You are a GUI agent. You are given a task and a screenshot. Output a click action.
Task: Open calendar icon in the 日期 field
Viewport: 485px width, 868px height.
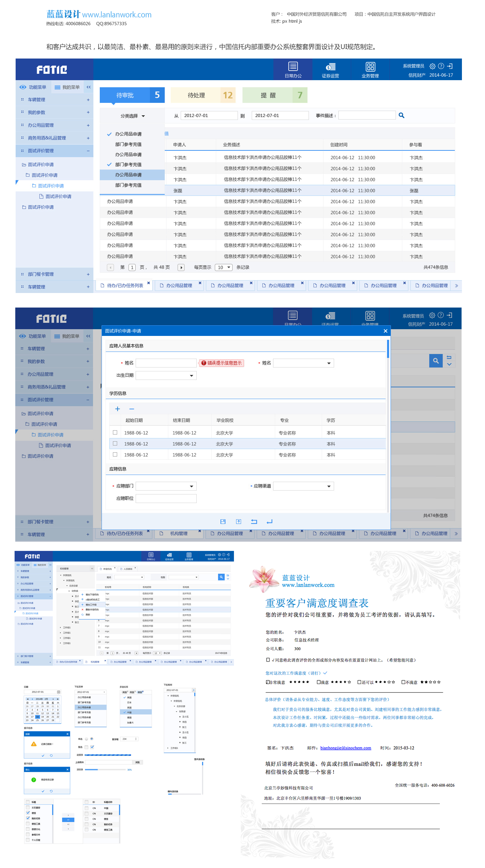[59, 692]
